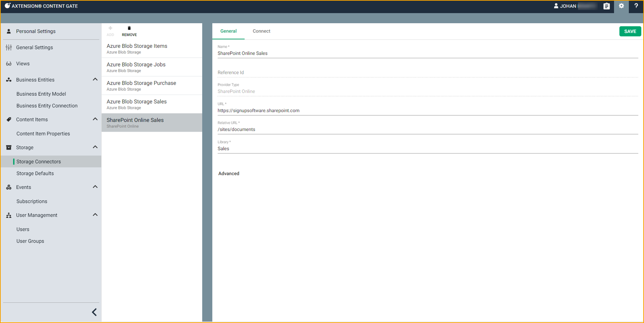Click the Name input field

tap(428, 54)
